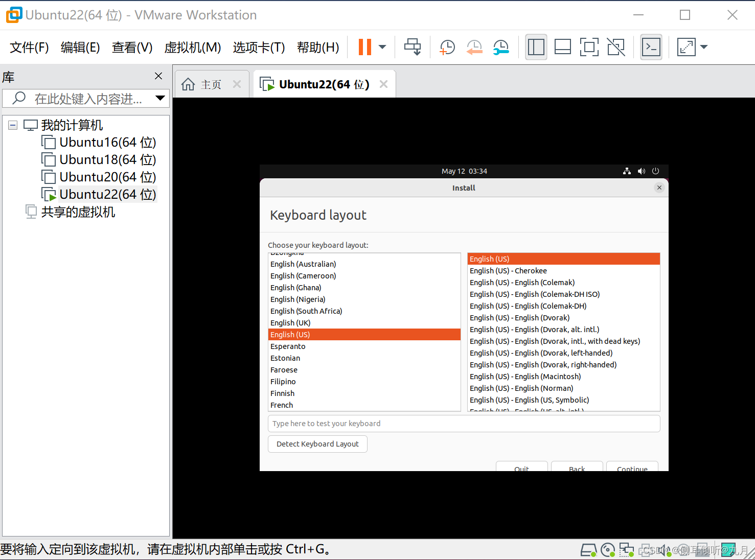The width and height of the screenshot is (755, 560).
Task: Click the Detect Keyboard Layout button
Action: (x=317, y=444)
